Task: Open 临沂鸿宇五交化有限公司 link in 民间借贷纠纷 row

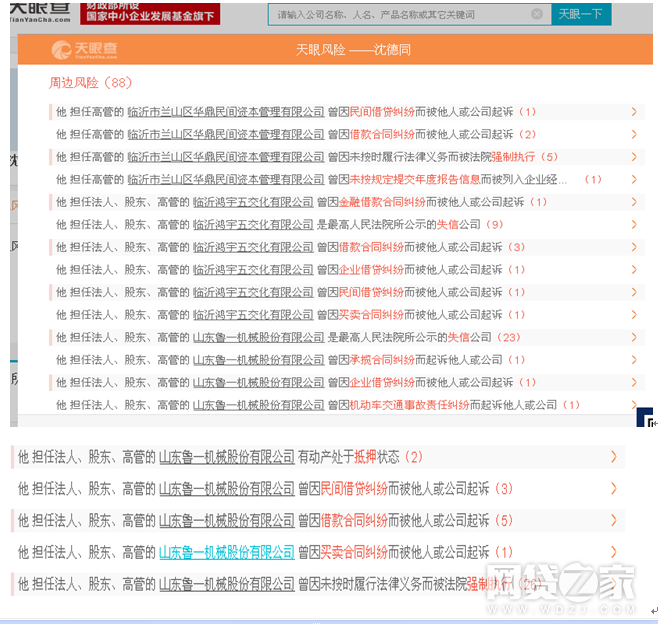Action: [x=253, y=292]
